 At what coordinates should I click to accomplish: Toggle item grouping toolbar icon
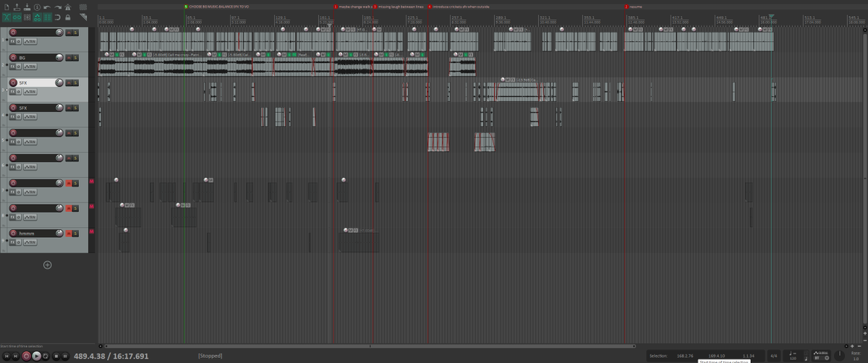[17, 17]
